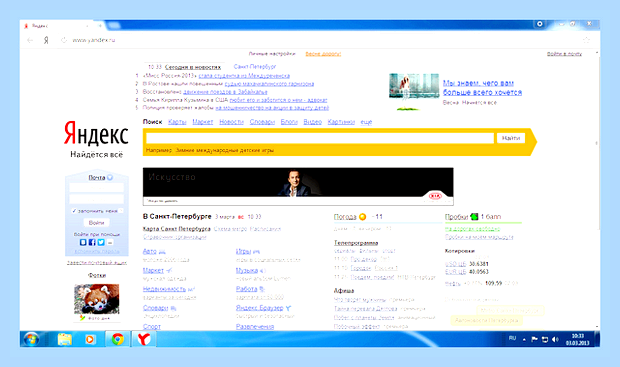Show more social login options icon
Image resolution: width=620 pixels, height=367 pixels.
(110, 242)
